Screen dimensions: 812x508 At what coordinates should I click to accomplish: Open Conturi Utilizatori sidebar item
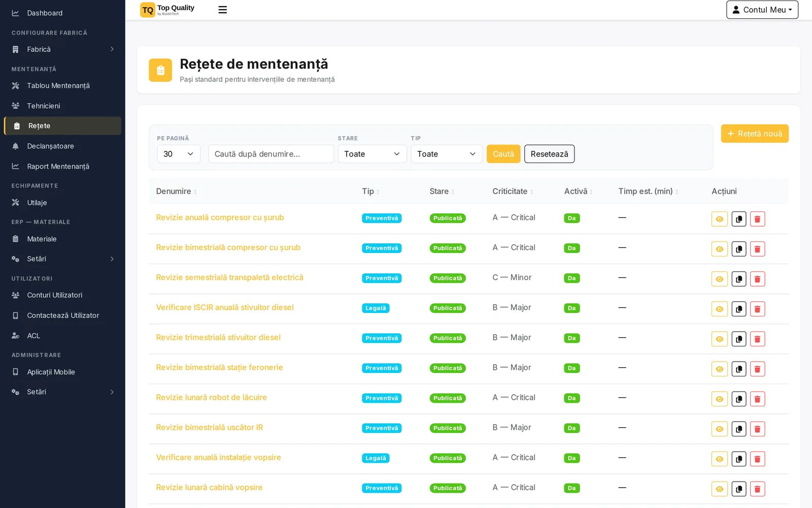click(x=62, y=295)
